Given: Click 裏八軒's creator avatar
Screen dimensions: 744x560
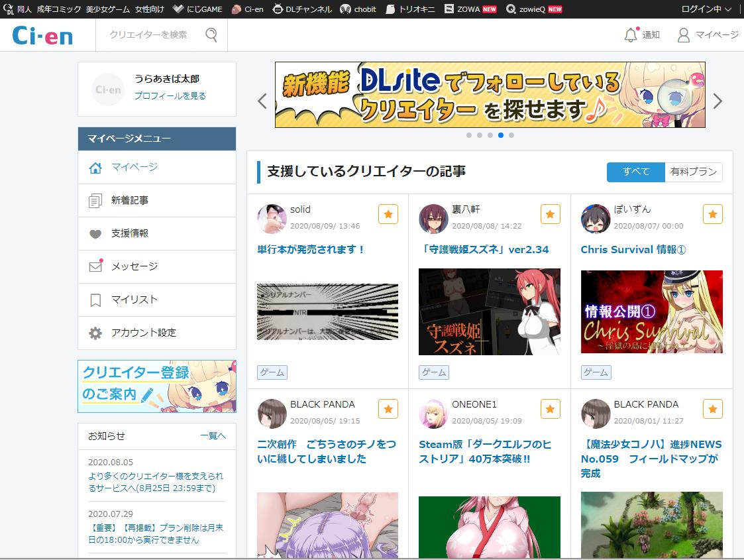Looking at the screenshot, I should click(433, 219).
